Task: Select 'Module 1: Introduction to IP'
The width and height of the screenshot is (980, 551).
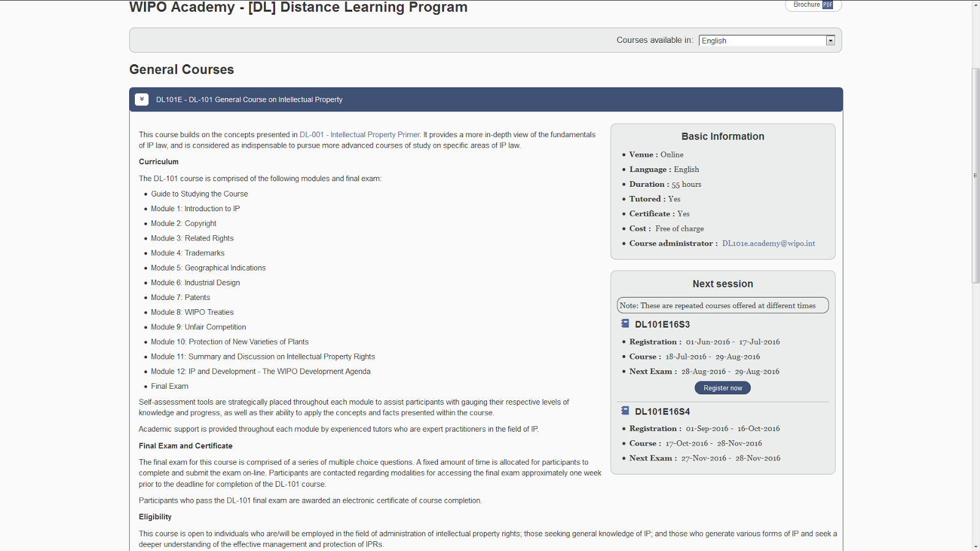Action: pyautogui.click(x=195, y=209)
